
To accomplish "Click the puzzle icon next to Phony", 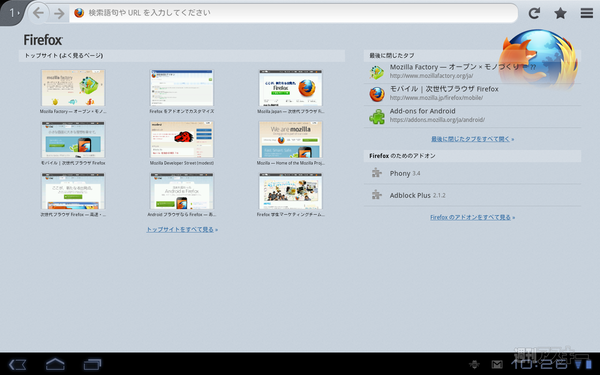I will coord(377,173).
